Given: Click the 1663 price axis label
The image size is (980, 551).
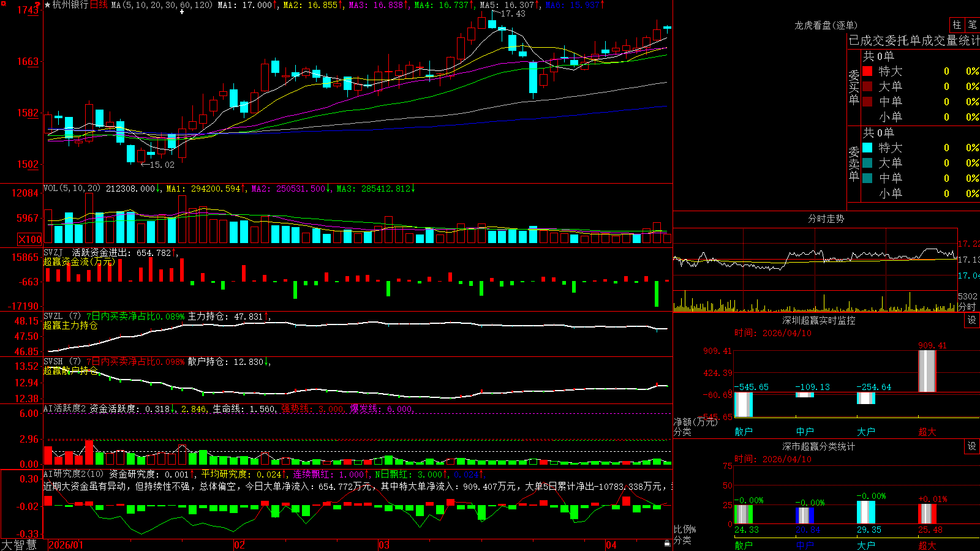Looking at the screenshot, I should pos(28,61).
